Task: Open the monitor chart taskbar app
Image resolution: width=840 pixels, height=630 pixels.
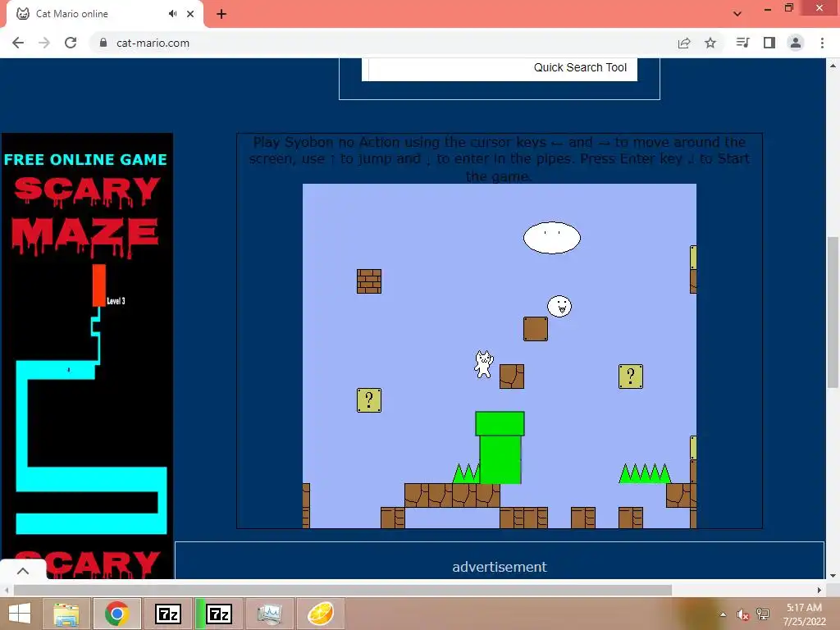Action: pos(269,614)
